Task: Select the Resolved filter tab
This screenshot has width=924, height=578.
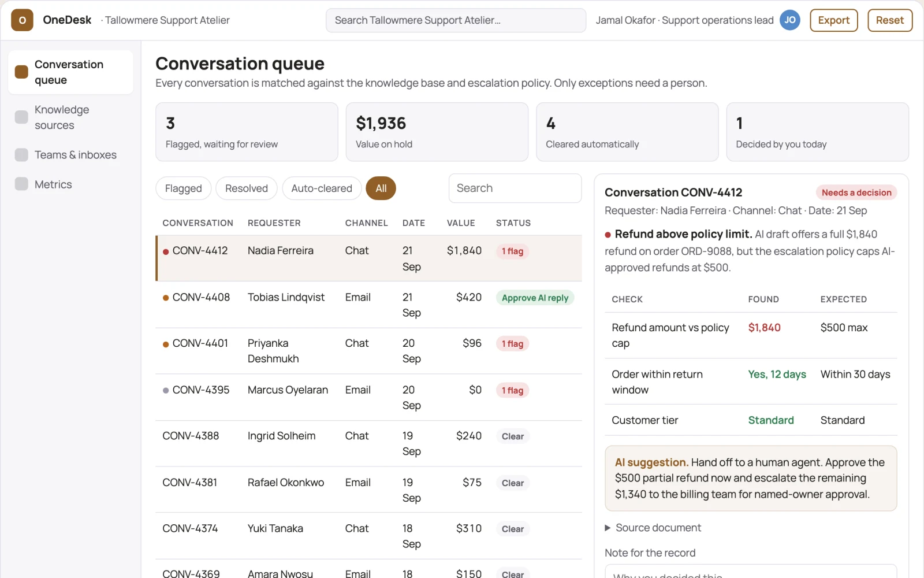Action: 247,188
